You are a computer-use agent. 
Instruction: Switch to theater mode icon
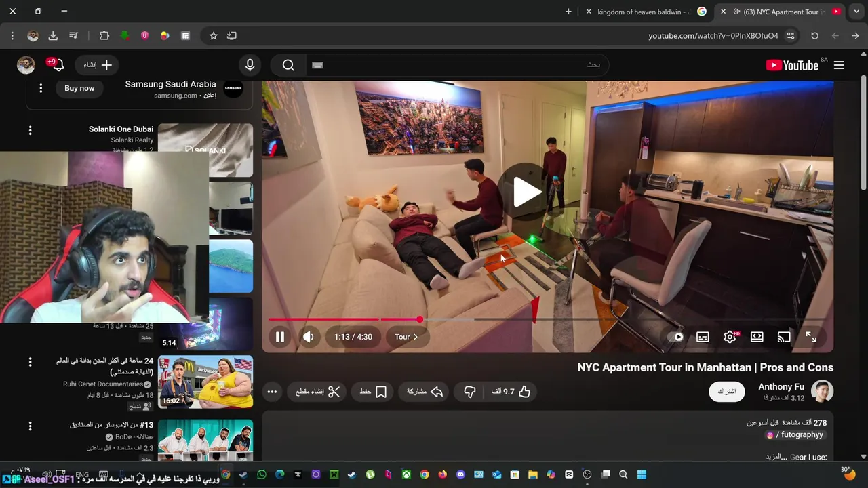coord(757,337)
